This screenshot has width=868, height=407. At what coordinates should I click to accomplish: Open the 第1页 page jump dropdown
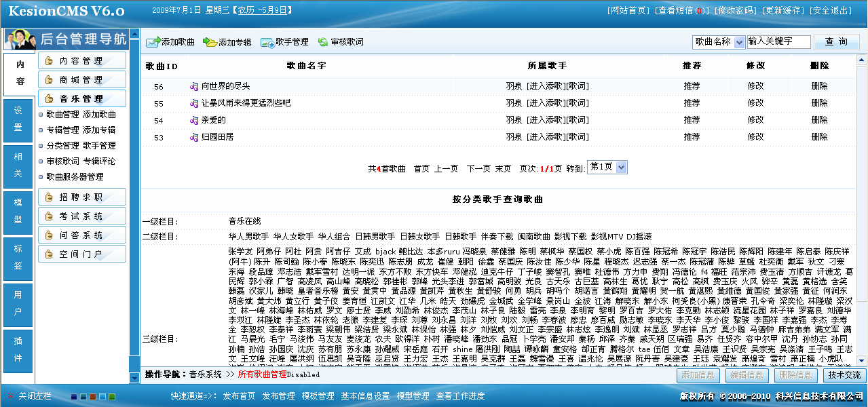[x=606, y=167]
